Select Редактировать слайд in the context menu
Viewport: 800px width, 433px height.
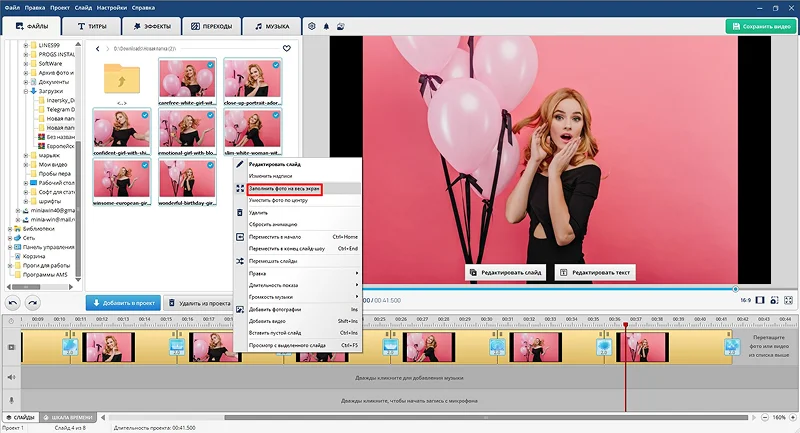click(297, 164)
